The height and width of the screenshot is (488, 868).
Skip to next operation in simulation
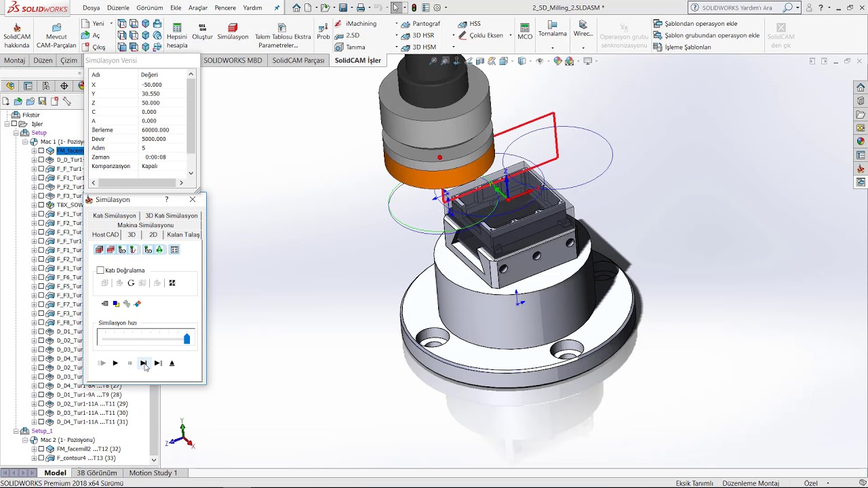point(158,363)
